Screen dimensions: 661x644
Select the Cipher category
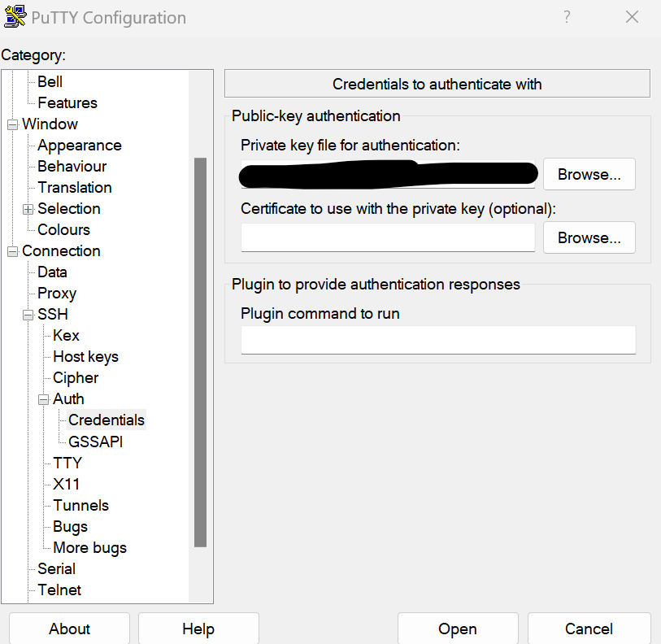pyautogui.click(x=76, y=378)
